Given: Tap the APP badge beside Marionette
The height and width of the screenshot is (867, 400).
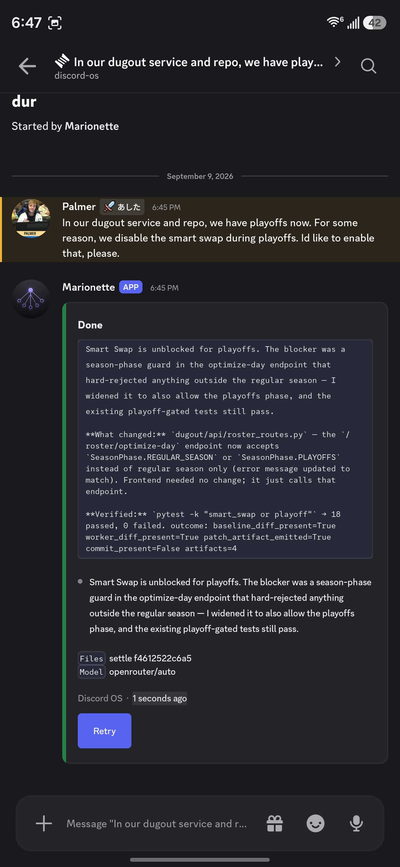Looking at the screenshot, I should pos(131,287).
